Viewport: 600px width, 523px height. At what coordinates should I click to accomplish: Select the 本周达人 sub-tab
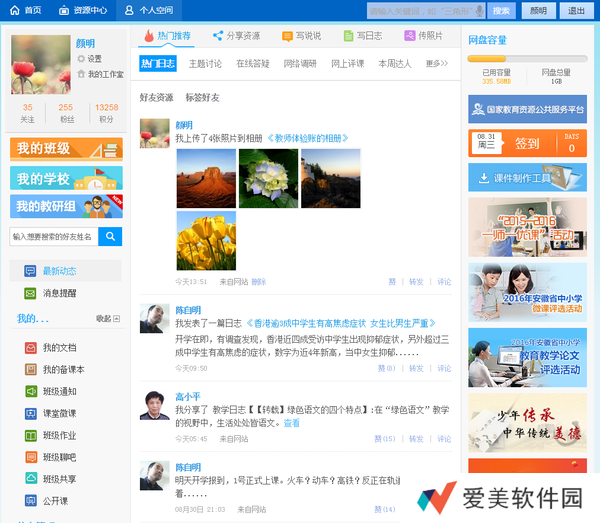(x=395, y=64)
